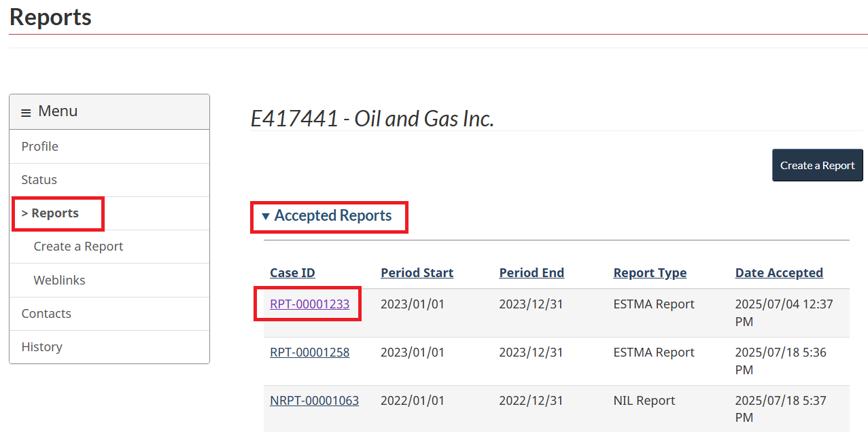Expand the Menu panel via its icon
Screen dimensions: 868x432
tap(26, 111)
